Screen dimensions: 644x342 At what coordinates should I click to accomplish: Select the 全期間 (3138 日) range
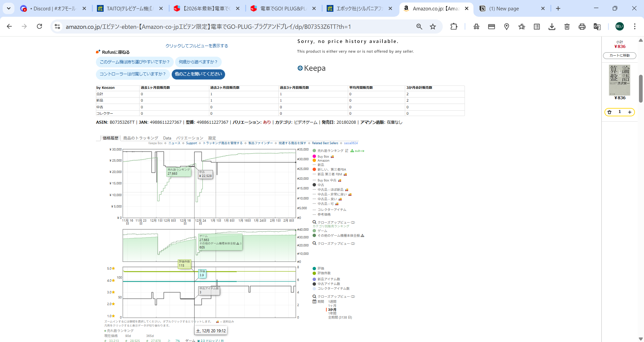tap(340, 318)
